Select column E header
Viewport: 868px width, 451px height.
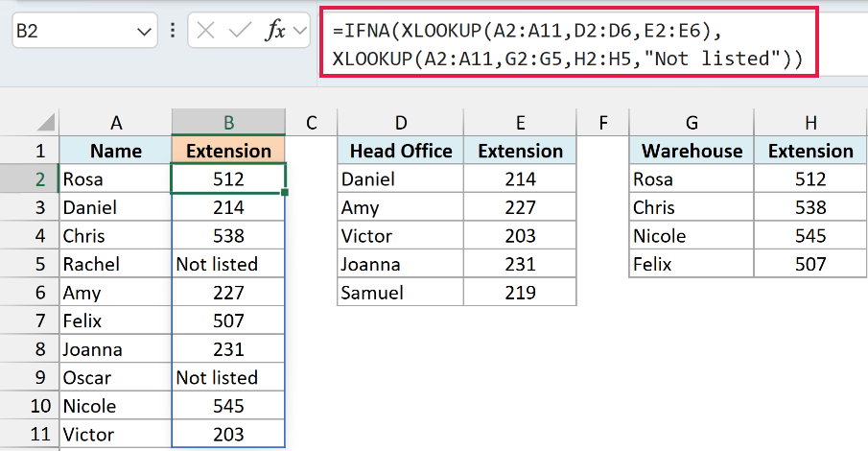[521, 123]
